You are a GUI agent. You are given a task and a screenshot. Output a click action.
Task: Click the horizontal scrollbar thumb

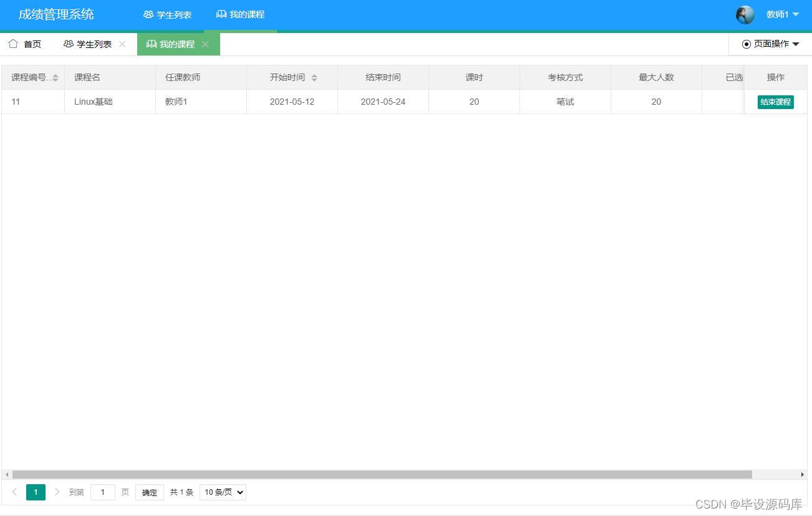(382, 475)
